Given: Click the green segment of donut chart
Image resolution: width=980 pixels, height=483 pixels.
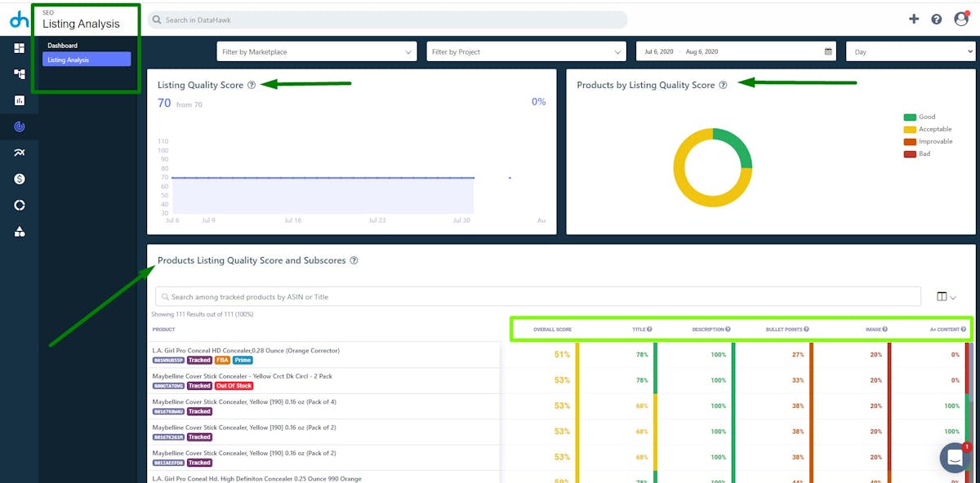Looking at the screenshot, I should tap(736, 144).
